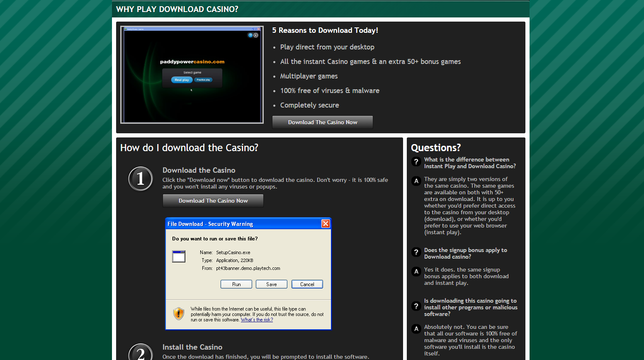The image size is (644, 360).
Task: Click the paddypowercasino.com logo in preview
Action: coord(192,62)
